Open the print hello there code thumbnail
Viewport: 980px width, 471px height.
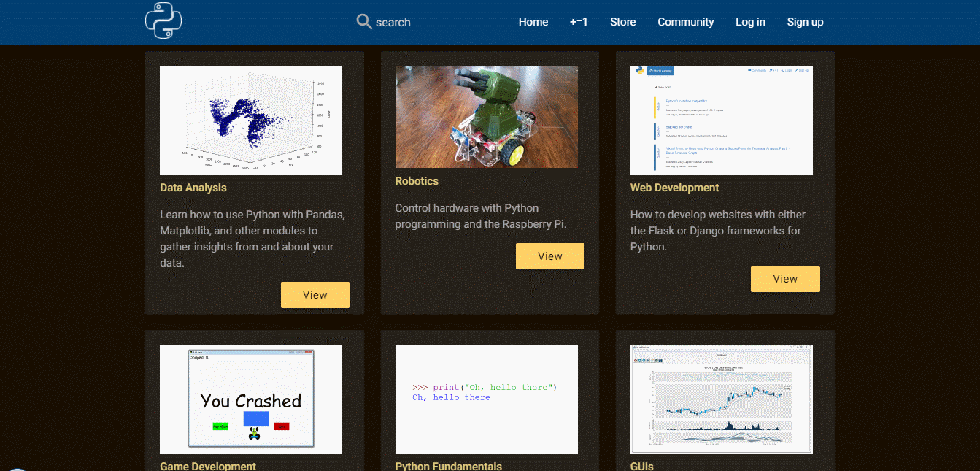[x=487, y=399]
